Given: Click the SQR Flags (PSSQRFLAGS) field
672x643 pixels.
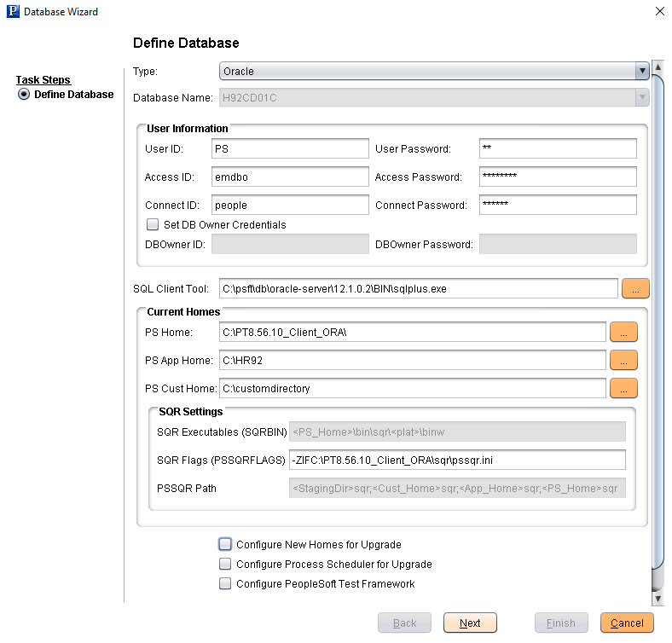Looking at the screenshot, I should (457, 460).
